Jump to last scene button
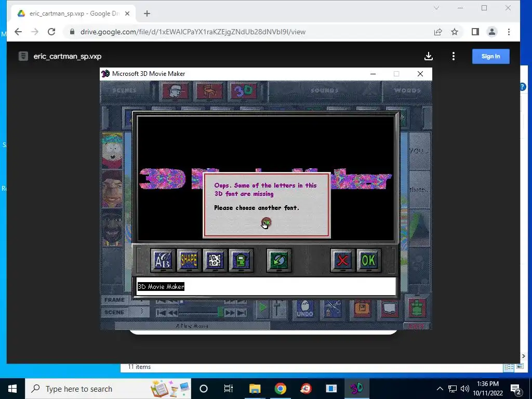This screenshot has height=399, width=532. (x=242, y=313)
